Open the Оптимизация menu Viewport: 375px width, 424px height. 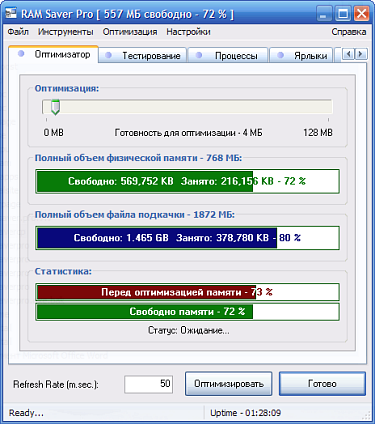pyautogui.click(x=130, y=32)
